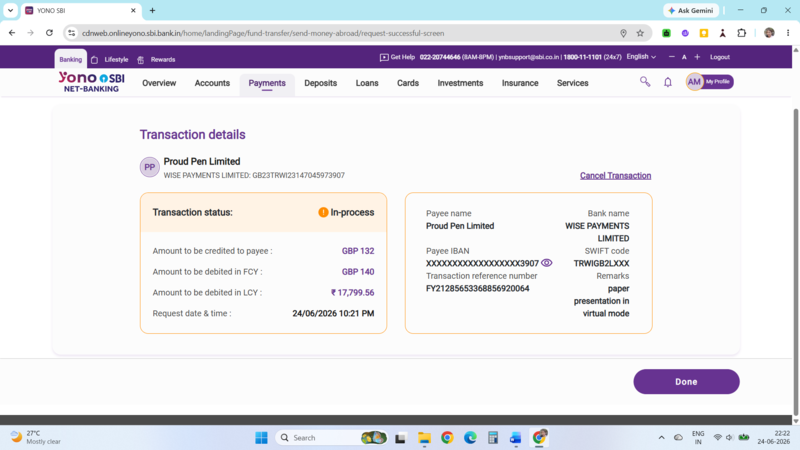The image size is (800, 450).
Task: Close the YONO SBI browser tab
Action: tap(133, 10)
